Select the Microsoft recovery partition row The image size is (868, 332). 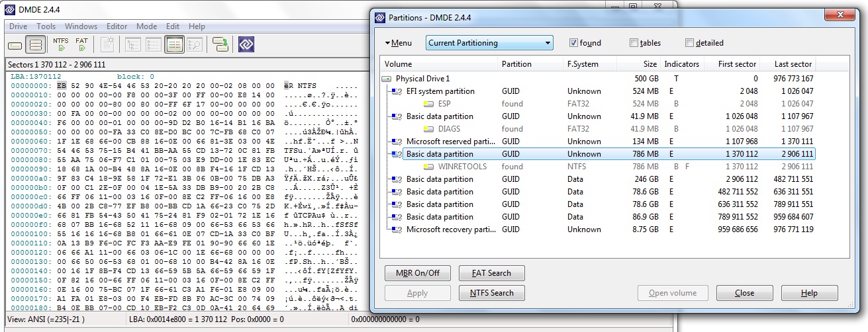(599, 229)
